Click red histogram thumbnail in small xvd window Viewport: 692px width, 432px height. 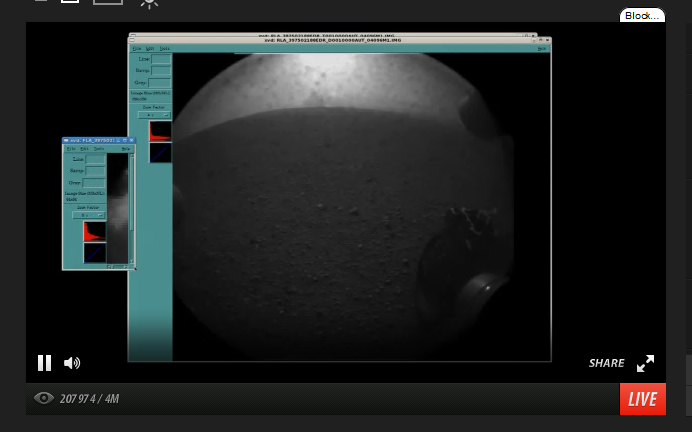pyautogui.click(x=94, y=231)
